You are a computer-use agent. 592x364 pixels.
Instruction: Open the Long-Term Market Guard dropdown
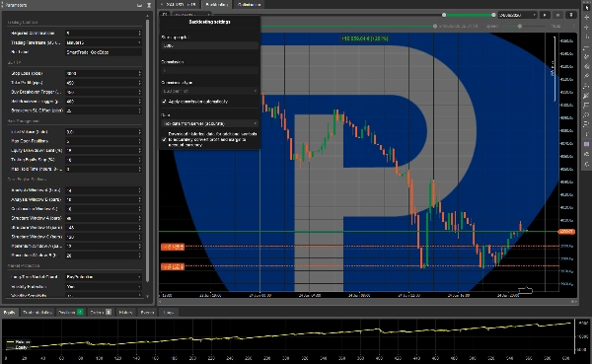pyautogui.click(x=104, y=277)
